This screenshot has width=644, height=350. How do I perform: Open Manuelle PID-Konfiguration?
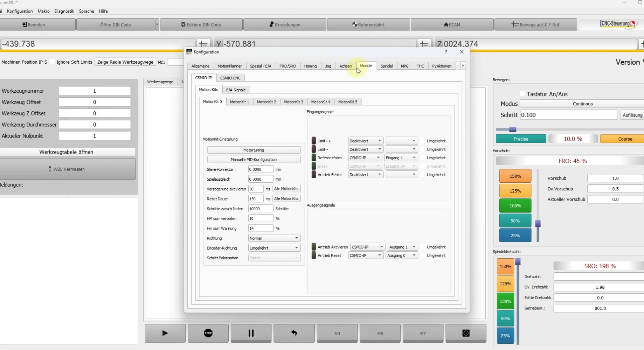254,160
